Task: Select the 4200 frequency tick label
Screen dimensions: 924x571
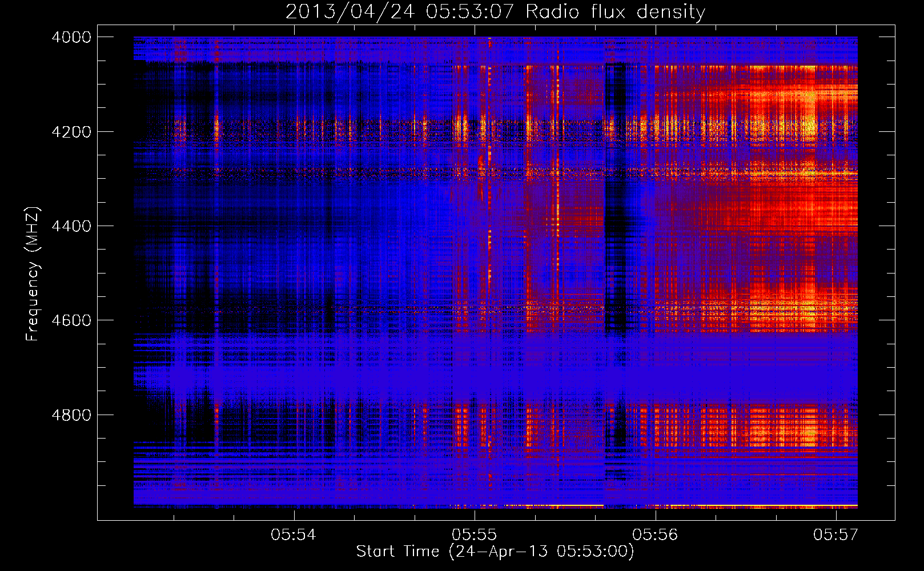Action: pos(71,132)
